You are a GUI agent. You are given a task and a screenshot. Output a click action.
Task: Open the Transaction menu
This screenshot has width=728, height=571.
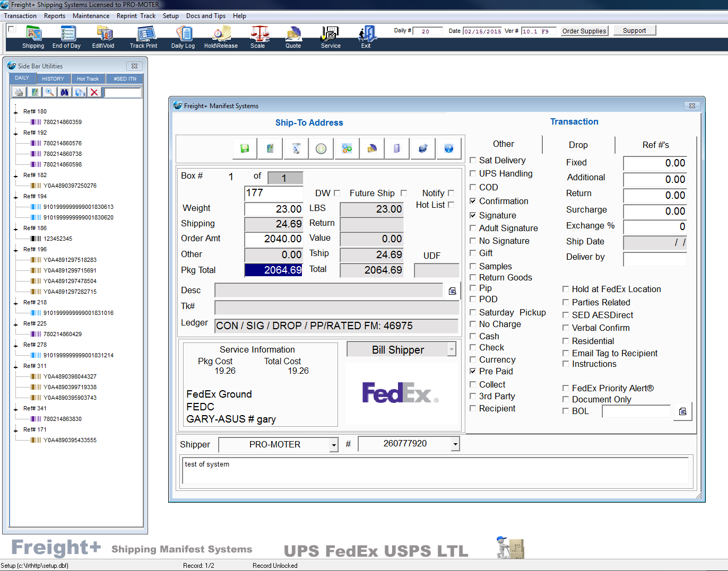point(20,16)
